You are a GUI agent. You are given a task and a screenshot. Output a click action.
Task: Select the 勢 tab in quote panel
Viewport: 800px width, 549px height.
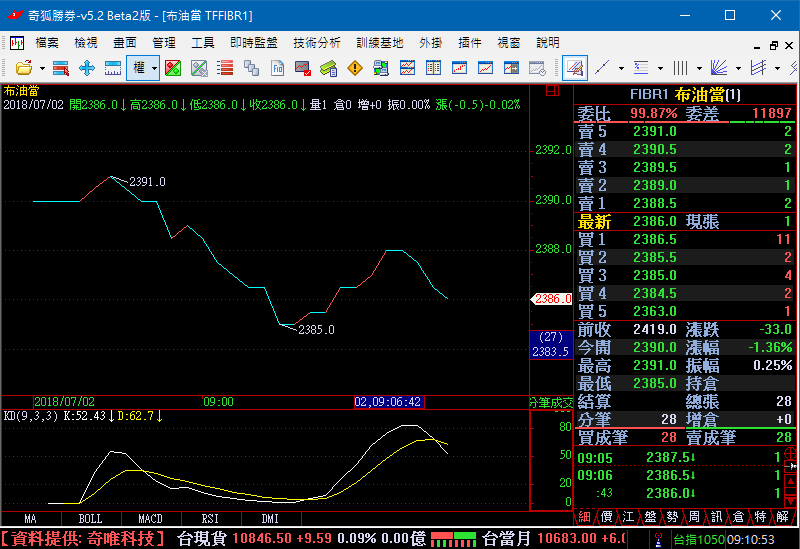(x=672, y=517)
